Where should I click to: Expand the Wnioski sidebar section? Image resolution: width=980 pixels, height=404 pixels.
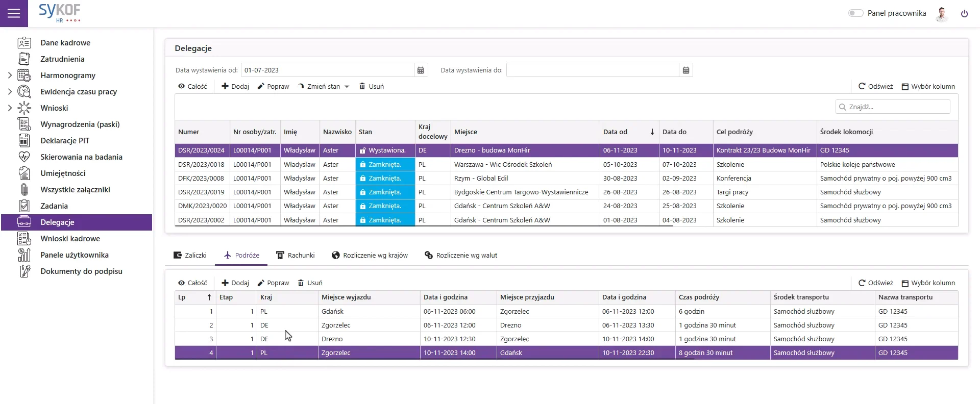tap(10, 108)
